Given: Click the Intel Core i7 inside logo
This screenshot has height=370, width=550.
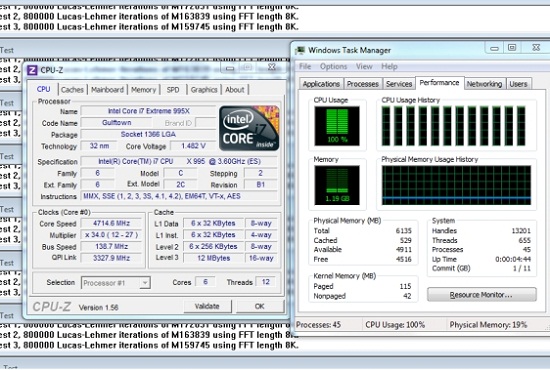Looking at the screenshot, I should point(249,128).
